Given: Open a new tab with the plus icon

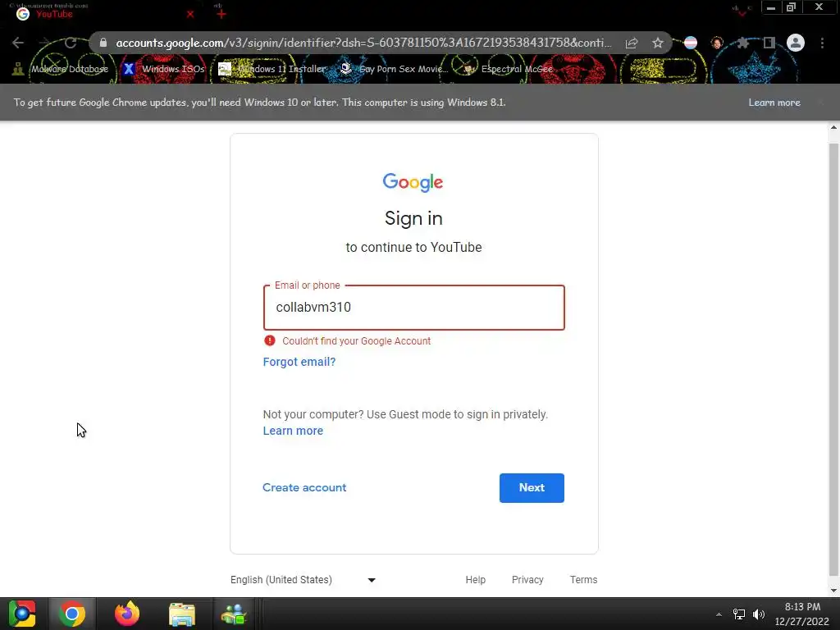Looking at the screenshot, I should pos(221,14).
